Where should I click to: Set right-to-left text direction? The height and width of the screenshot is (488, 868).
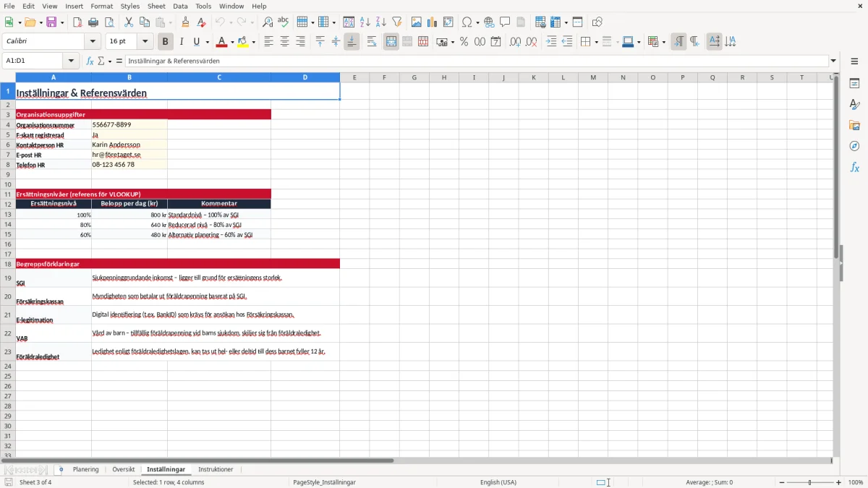point(694,42)
